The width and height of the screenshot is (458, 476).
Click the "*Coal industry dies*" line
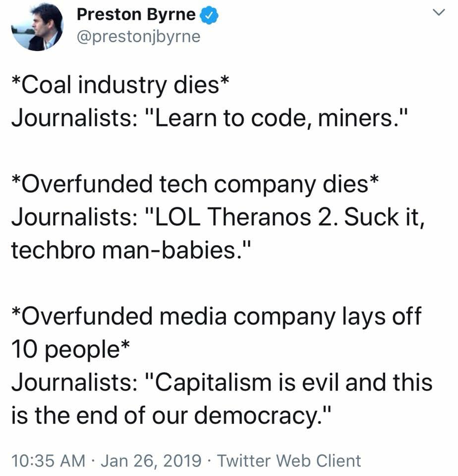120,85
